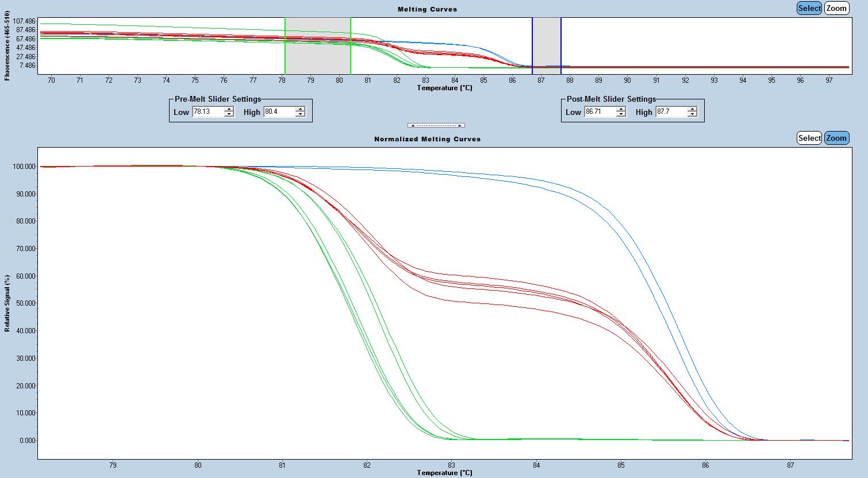Viewport: 868px width, 478px height.
Task: Click the Pre-Melt Low input field
Action: click(x=208, y=112)
